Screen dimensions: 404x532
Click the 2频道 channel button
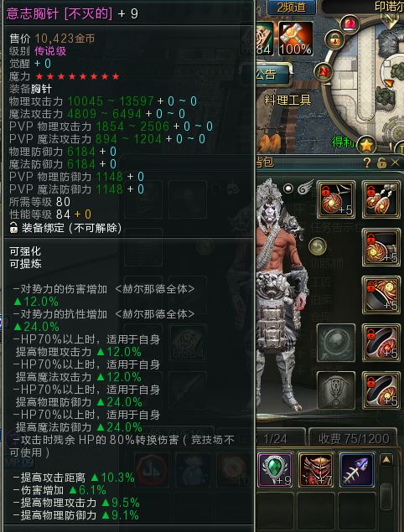(292, 8)
